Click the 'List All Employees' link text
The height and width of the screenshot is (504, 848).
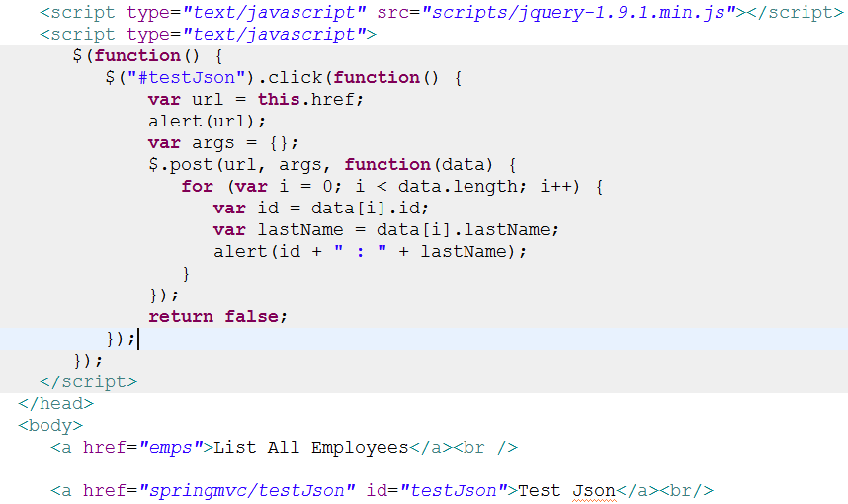pyautogui.click(x=311, y=448)
